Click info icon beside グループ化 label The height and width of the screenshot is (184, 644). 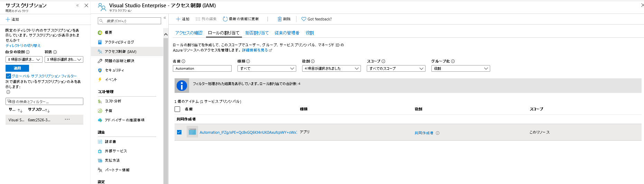[x=453, y=61]
